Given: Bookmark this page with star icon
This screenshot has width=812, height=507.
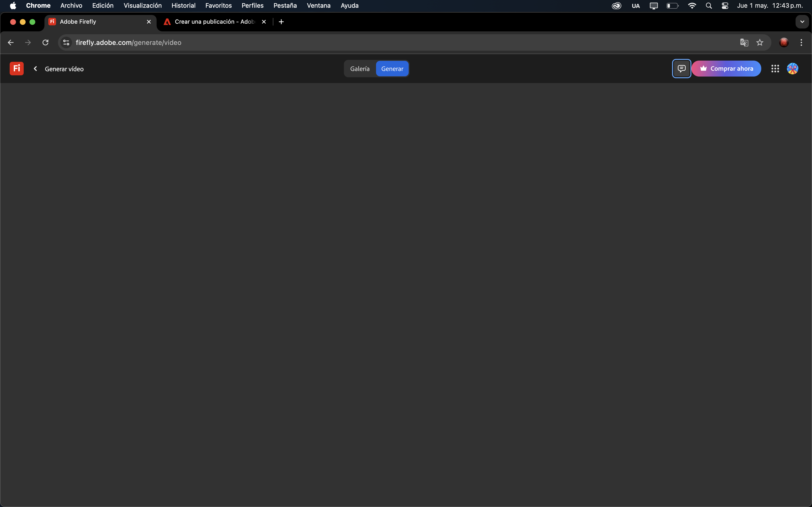Looking at the screenshot, I should (760, 42).
